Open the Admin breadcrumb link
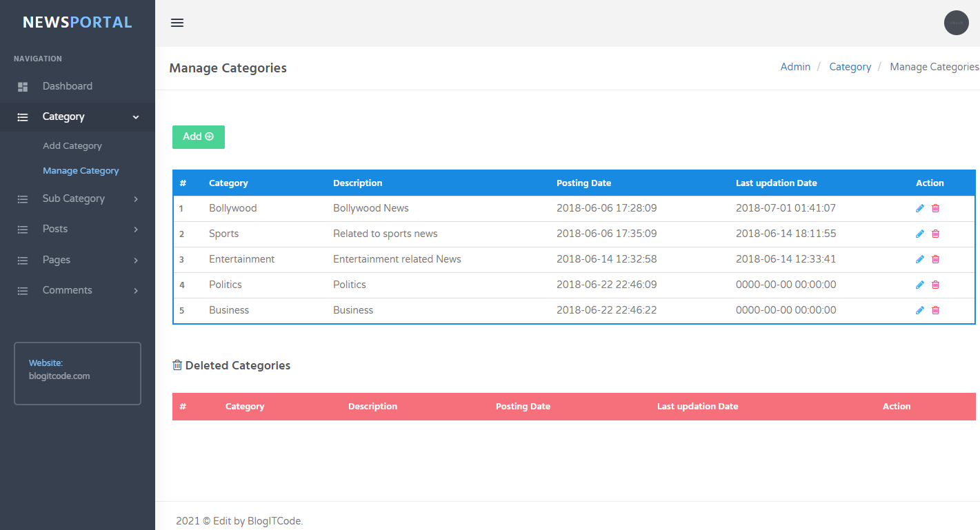Screen dimensions: 980x530 pyautogui.click(x=795, y=66)
